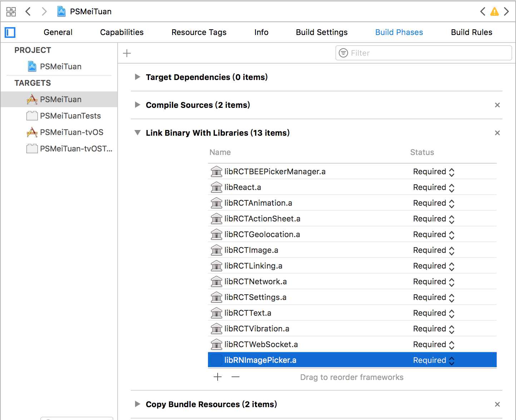Screen dimensions: 516x420
Task: Open the Capabilities tab
Action: [121, 32]
